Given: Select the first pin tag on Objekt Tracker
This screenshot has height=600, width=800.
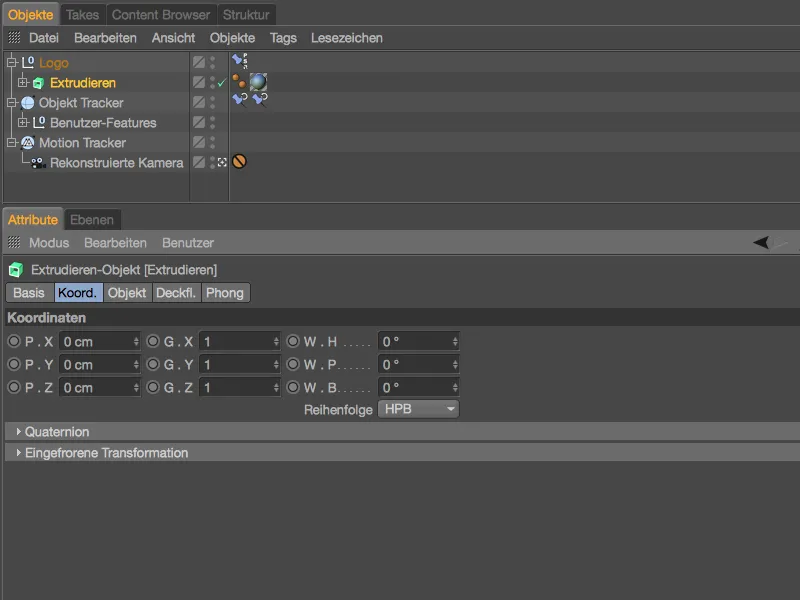Looking at the screenshot, I should click(x=240, y=99).
